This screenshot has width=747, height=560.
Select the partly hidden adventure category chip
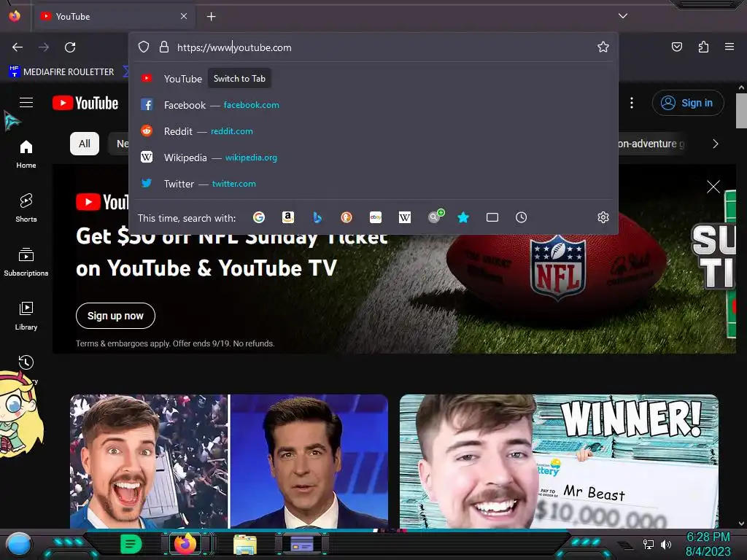tap(653, 144)
